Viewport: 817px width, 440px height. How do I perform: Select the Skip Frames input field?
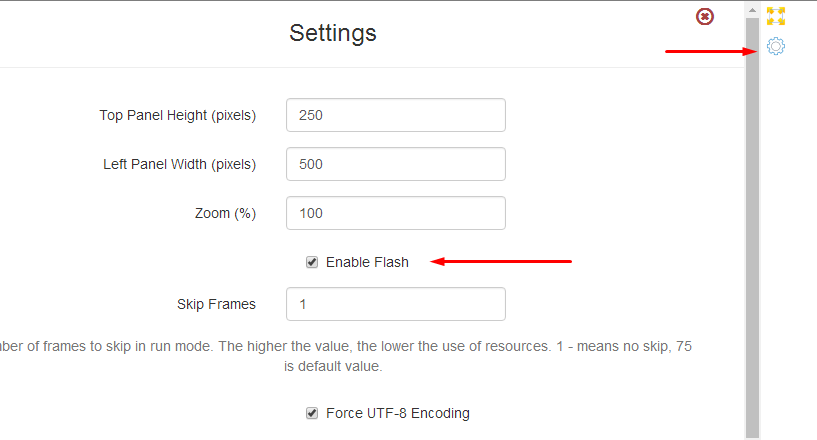click(x=395, y=304)
